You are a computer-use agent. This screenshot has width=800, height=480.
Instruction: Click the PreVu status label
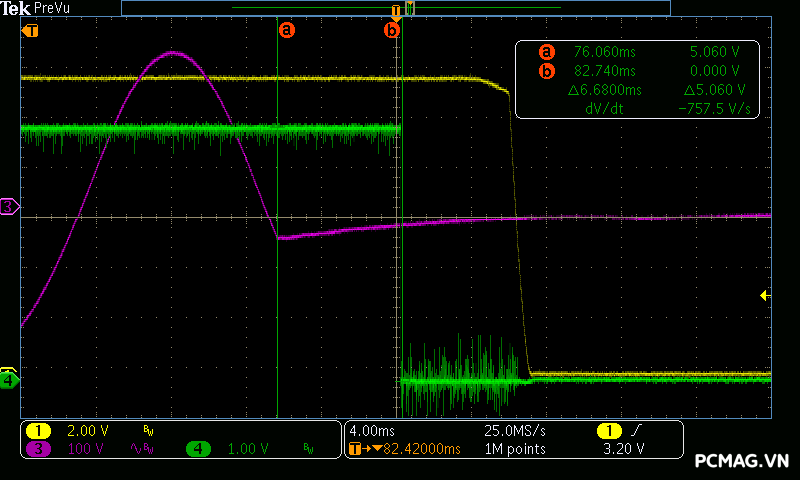(x=52, y=8)
